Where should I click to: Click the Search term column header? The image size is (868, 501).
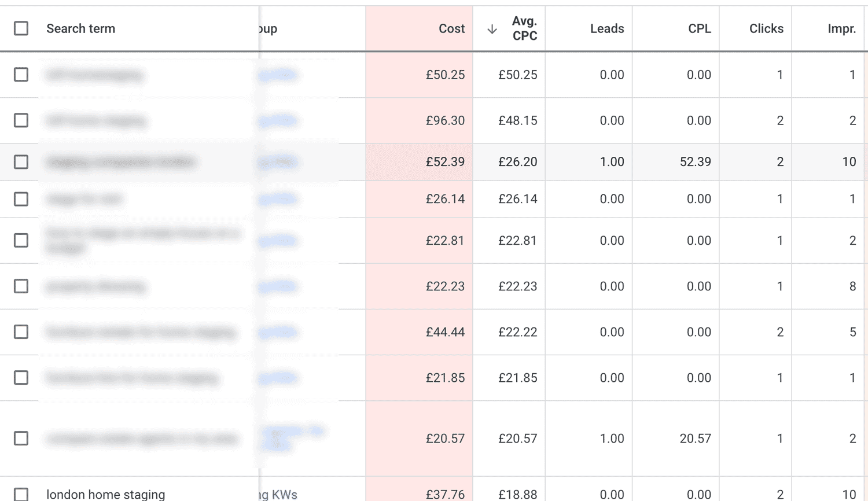click(x=80, y=28)
